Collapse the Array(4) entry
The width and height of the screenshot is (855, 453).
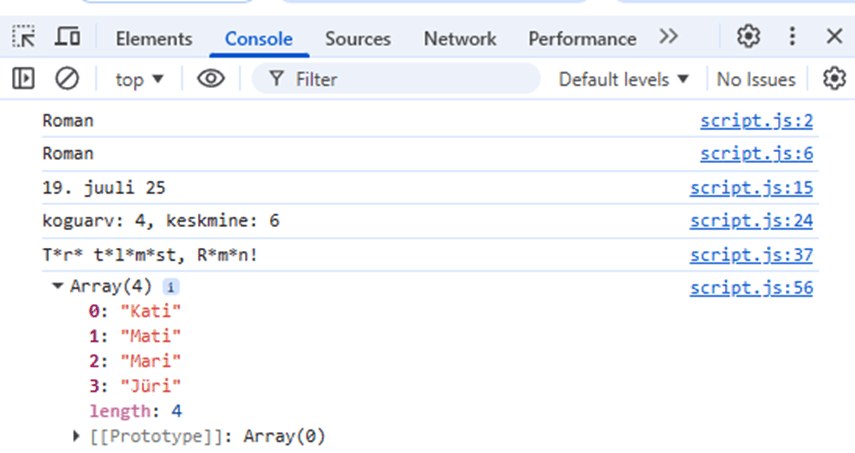(56, 287)
